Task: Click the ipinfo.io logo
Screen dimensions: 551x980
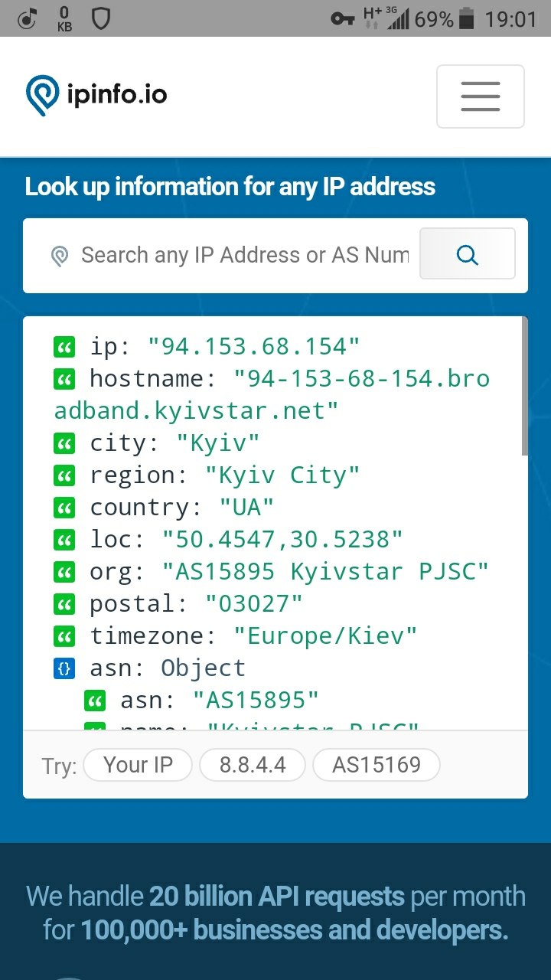Action: (x=96, y=96)
